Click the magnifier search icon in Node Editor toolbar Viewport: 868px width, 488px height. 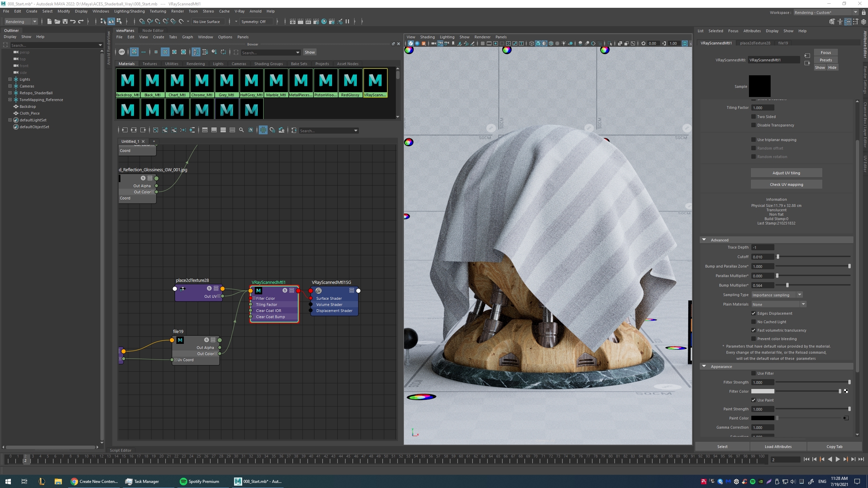point(242,130)
